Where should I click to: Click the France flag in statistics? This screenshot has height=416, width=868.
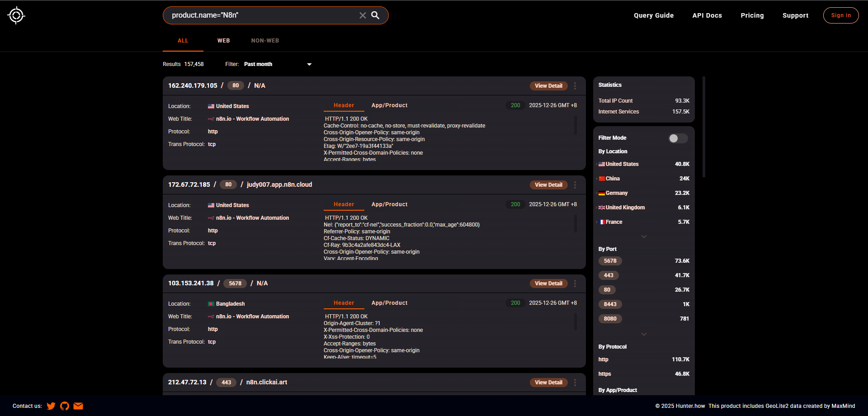tap(602, 222)
